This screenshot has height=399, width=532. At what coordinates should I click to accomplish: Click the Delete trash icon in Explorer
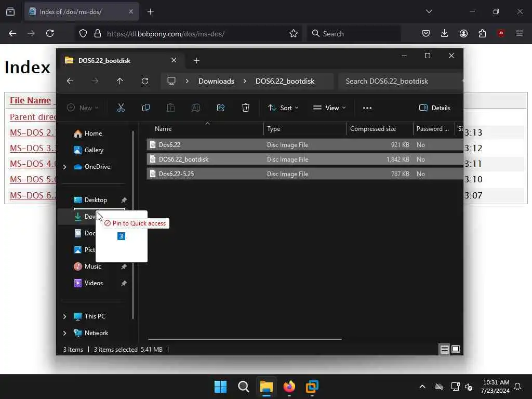click(246, 108)
